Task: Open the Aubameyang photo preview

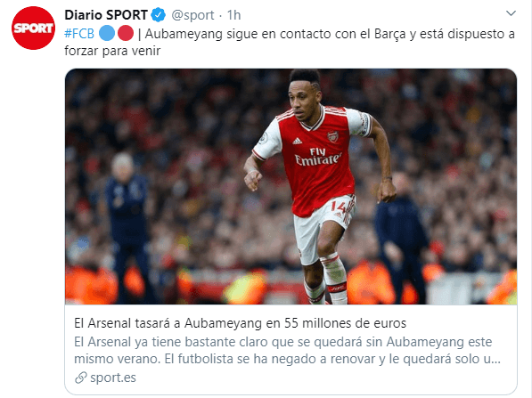Action: pos(291,186)
